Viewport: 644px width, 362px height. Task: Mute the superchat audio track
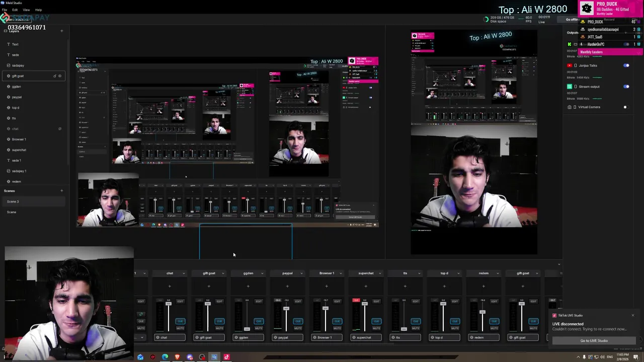tap(376, 328)
